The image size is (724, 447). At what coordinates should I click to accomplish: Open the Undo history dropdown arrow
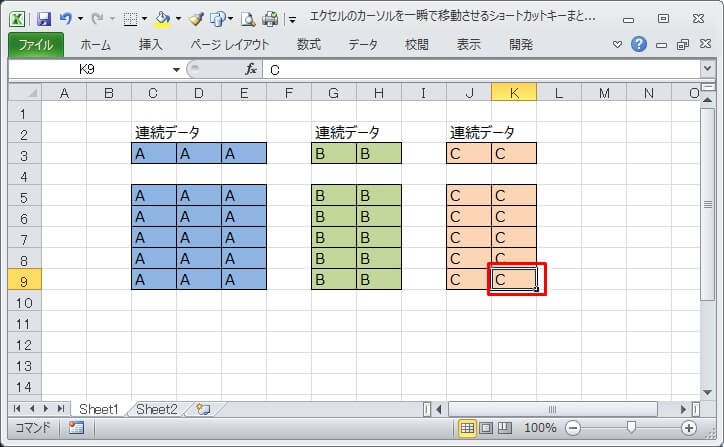[x=80, y=19]
